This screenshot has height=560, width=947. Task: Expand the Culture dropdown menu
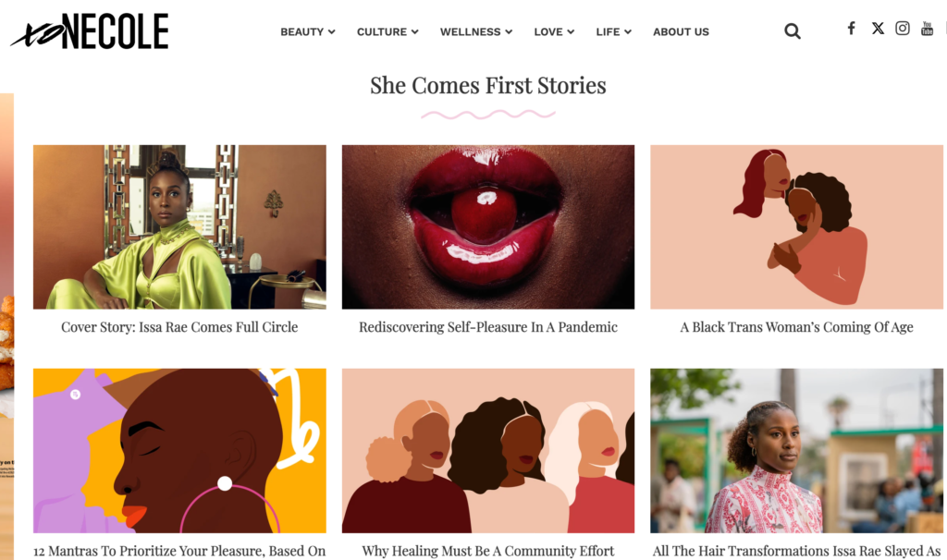tap(387, 31)
